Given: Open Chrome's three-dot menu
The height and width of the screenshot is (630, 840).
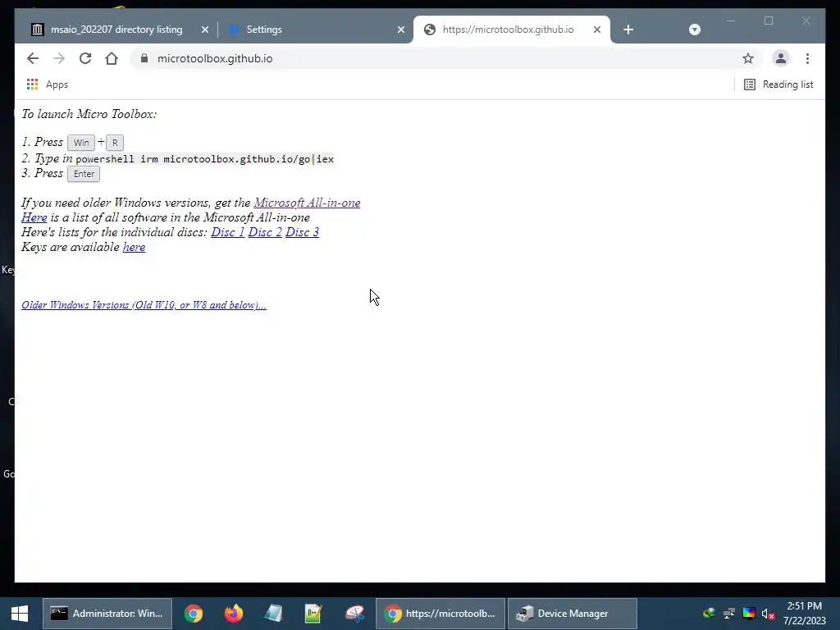Looking at the screenshot, I should (x=807, y=58).
